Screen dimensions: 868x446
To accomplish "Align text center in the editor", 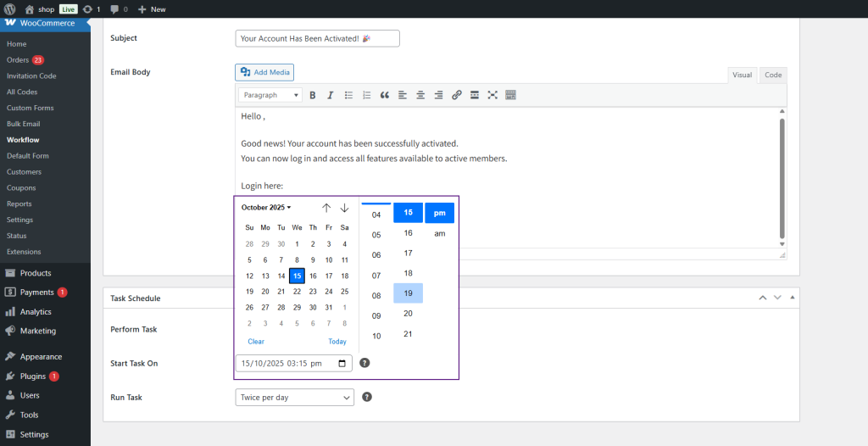I will [420, 95].
